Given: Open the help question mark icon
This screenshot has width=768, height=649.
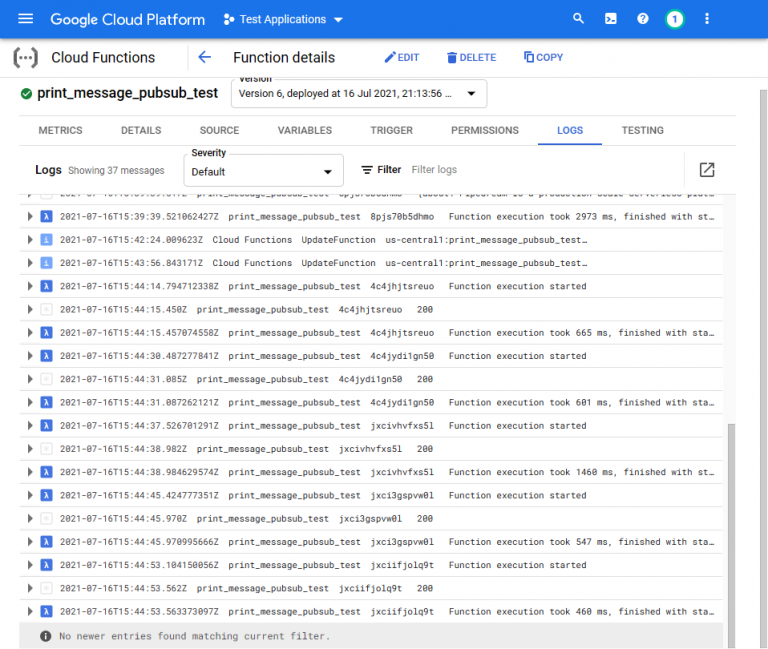Looking at the screenshot, I should coord(642,19).
